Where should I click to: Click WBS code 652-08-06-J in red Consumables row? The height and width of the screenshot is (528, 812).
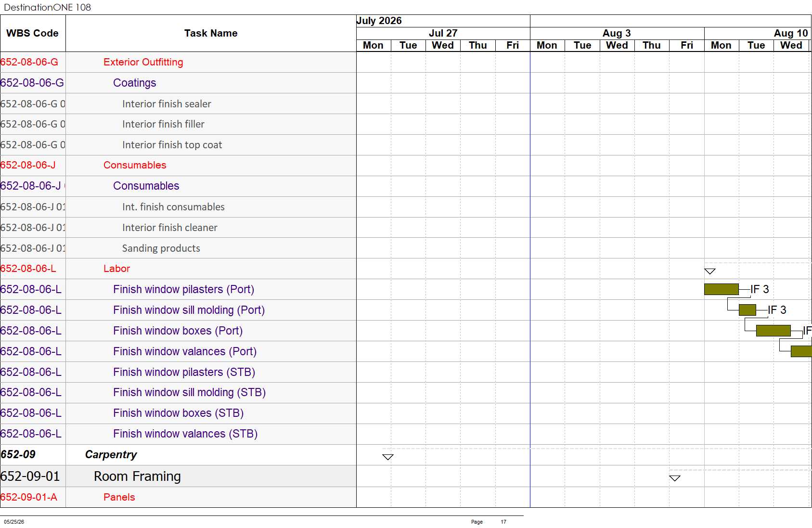pyautogui.click(x=28, y=165)
